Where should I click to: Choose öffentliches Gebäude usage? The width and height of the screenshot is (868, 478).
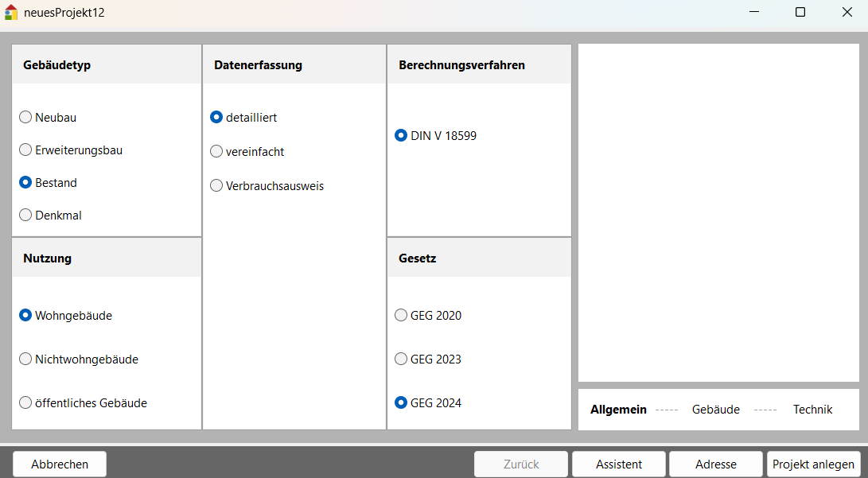pos(25,403)
